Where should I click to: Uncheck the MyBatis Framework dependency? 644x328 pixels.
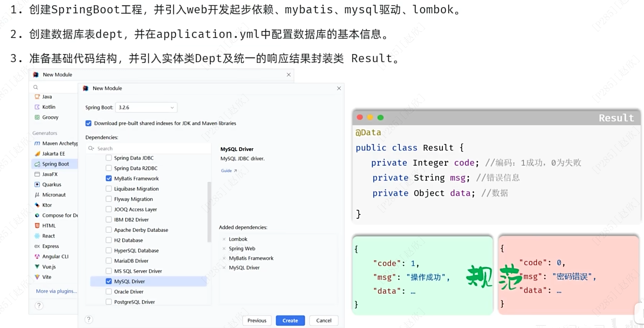109,178
